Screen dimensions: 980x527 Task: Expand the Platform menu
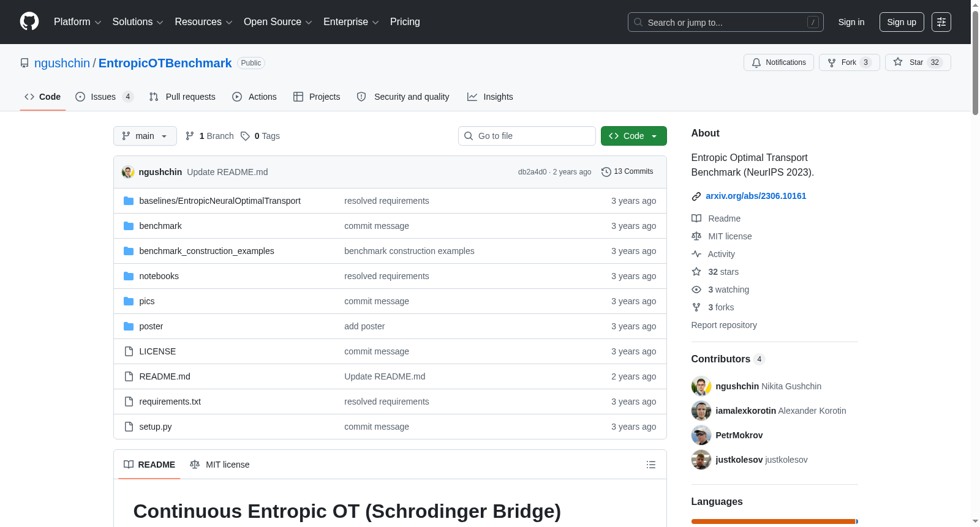pos(77,22)
